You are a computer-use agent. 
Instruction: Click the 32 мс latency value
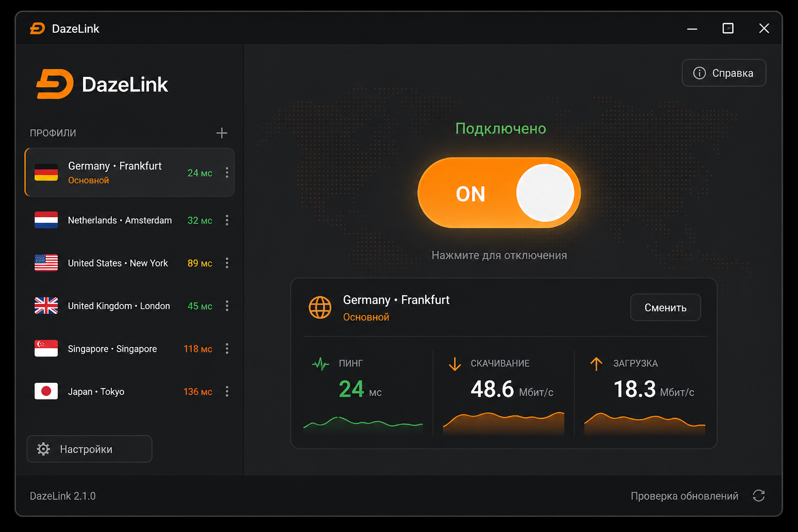tap(200, 220)
